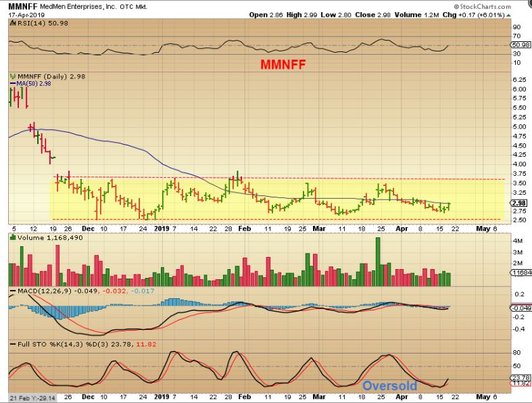Image resolution: width=532 pixels, height=403 pixels.
Task: Click the RSI icon next to RSI(14)
Action: click(13, 23)
